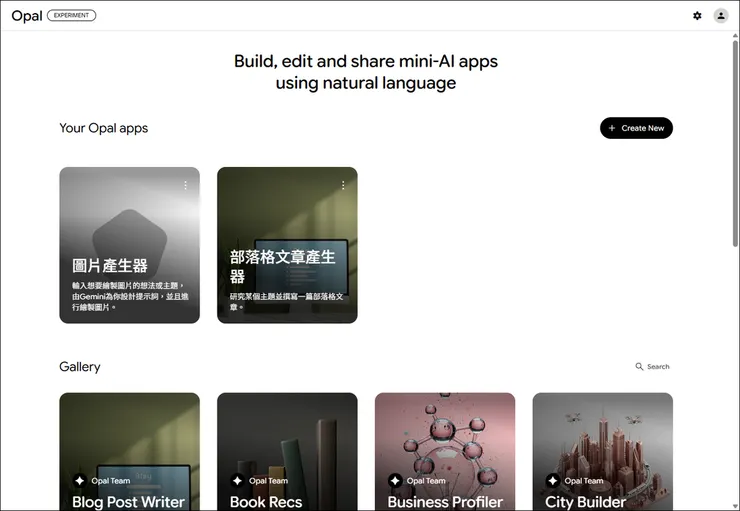Viewport: 740px width, 511px height.
Task: Click Opal Team badge icon on Book Recs
Action: [237, 480]
